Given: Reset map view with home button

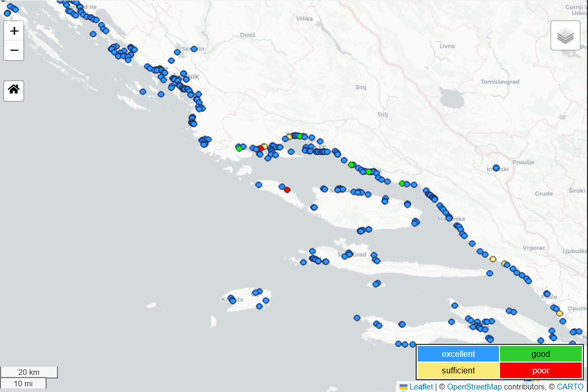Looking at the screenshot, I should coord(14,89).
